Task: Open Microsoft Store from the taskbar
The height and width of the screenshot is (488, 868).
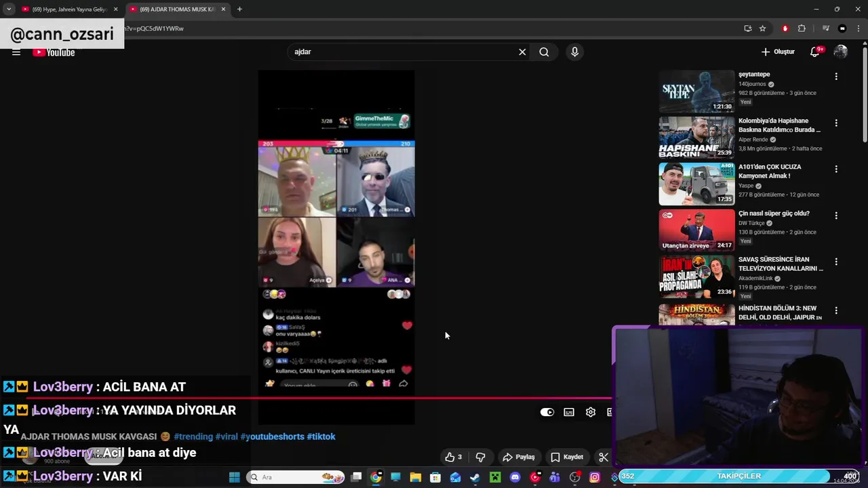Action: [x=435, y=477]
